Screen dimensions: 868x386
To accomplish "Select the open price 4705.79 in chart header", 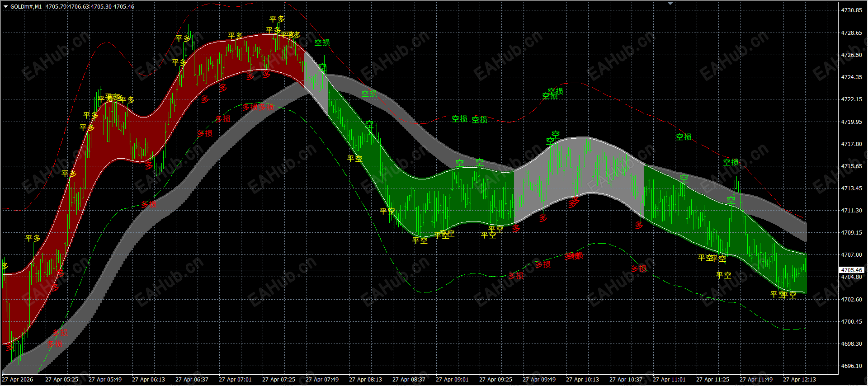I will (x=56, y=7).
